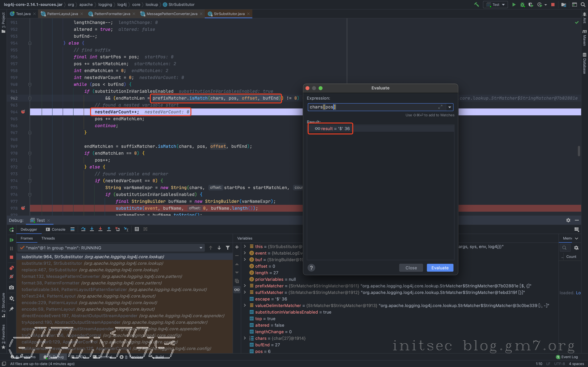Click the Expression input field chars[pos]
Screen dimensions: 588x367
372,107
